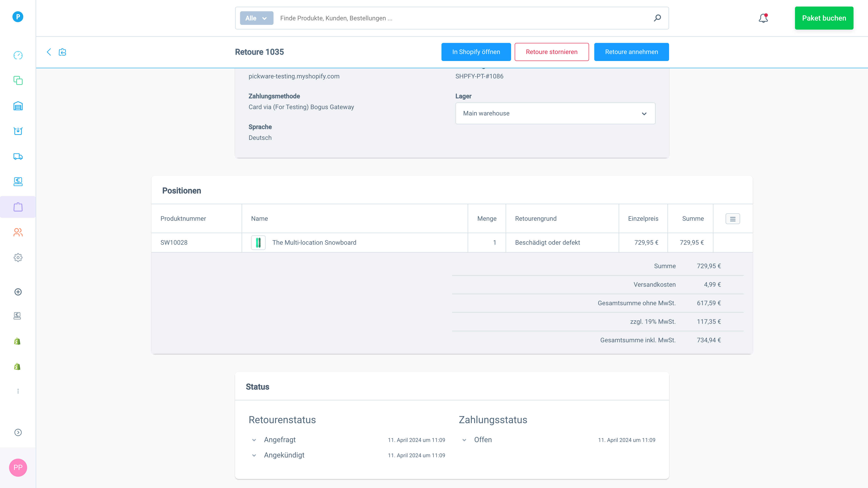The image size is (868, 488).
Task: Open the settings gear in sidebar
Action: (x=18, y=257)
